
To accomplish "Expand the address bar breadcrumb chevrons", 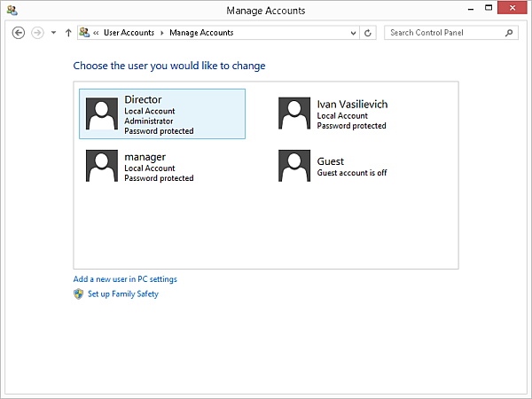I will coord(96,33).
